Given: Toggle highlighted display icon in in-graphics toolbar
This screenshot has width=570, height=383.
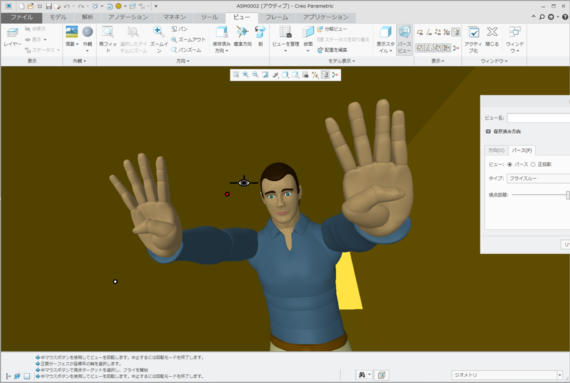Looking at the screenshot, I should (325, 75).
